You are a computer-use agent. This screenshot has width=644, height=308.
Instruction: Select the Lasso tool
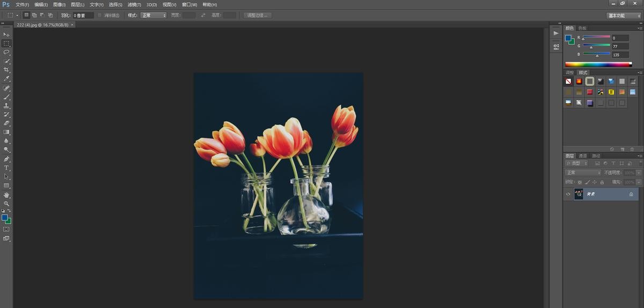point(6,52)
